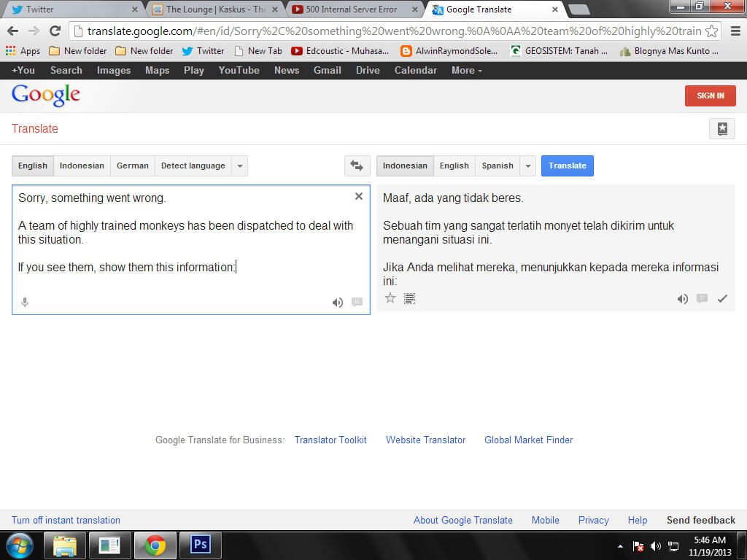Screen dimensions: 747x560
Task: Open the Twitter bookmark
Action: (x=203, y=50)
